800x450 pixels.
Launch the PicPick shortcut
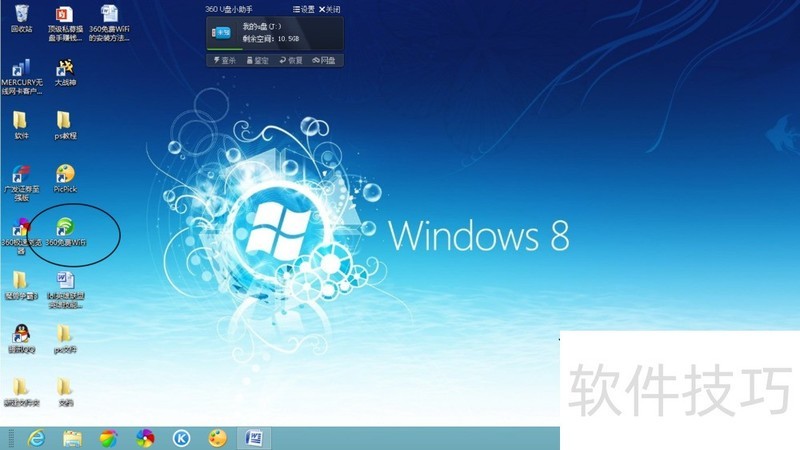click(x=65, y=179)
